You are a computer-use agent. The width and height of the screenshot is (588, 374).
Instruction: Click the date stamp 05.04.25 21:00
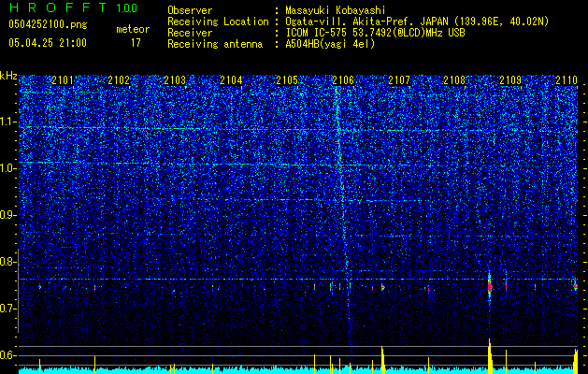coord(48,43)
